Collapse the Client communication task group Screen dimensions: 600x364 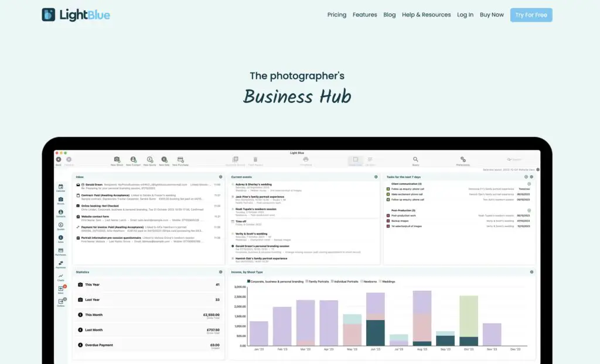click(x=529, y=184)
